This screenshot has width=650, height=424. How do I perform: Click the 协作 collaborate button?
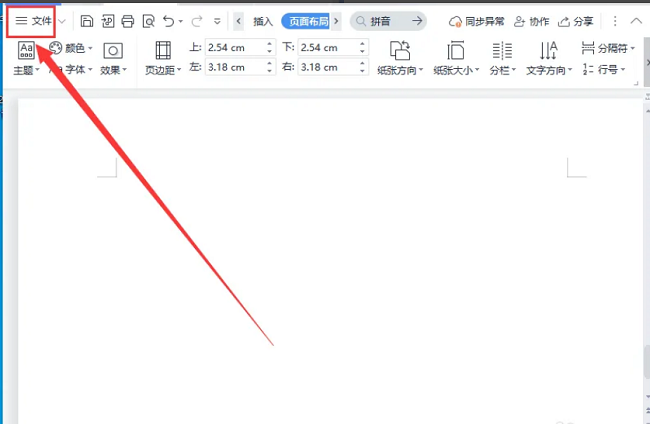pos(531,22)
